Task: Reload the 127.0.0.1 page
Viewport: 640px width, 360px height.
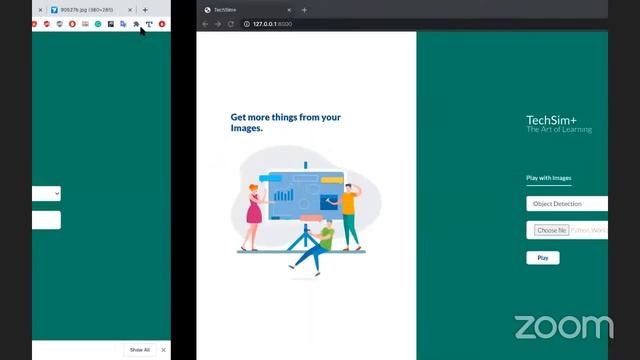Action: pyautogui.click(x=231, y=24)
